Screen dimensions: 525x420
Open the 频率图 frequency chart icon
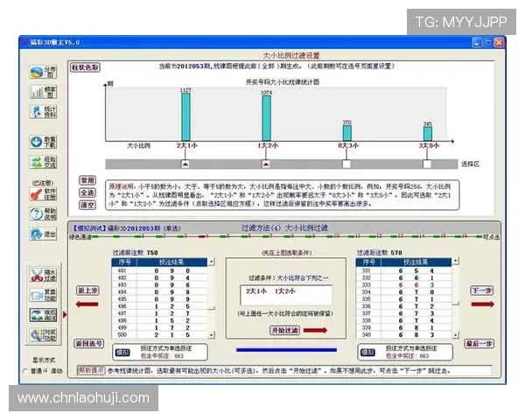click(43, 91)
